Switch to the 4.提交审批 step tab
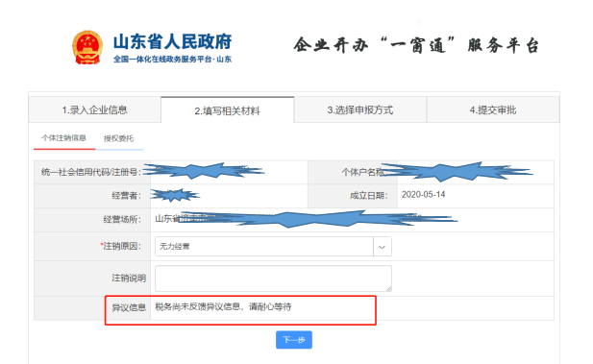Screen dimensions: 593x364 click(493, 110)
